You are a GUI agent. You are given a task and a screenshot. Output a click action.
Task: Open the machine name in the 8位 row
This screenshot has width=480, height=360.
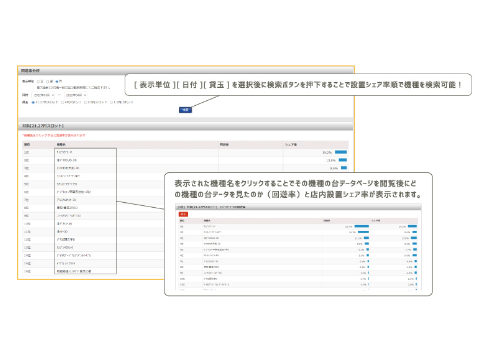(67, 208)
